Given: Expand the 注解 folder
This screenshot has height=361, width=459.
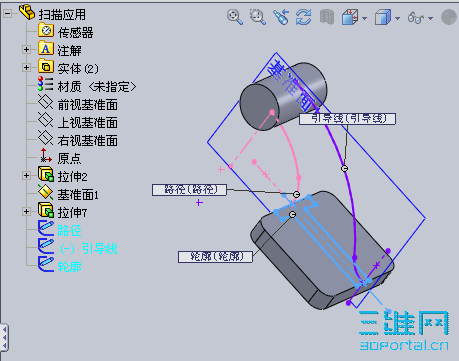Looking at the screenshot, I should coord(26,50).
